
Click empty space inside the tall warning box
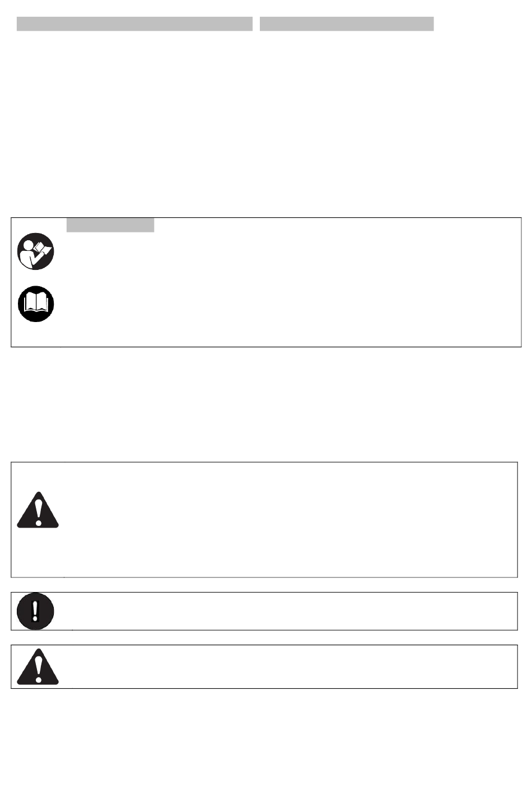tap(280, 520)
